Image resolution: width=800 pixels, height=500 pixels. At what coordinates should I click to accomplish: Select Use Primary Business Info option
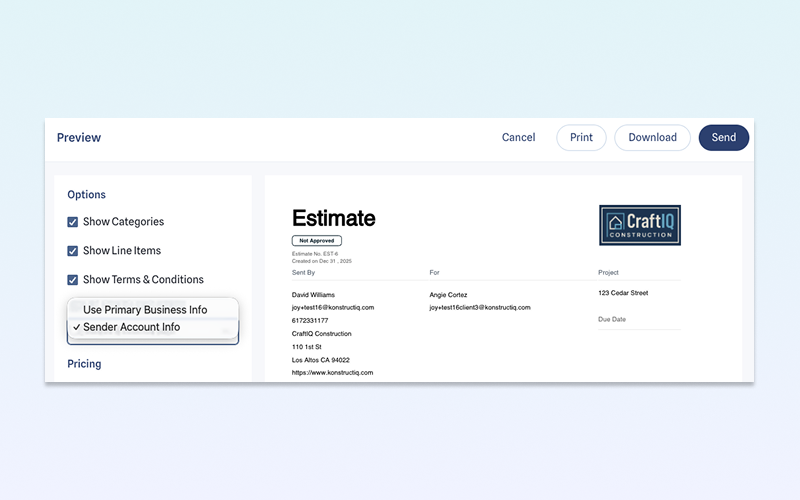click(153, 310)
